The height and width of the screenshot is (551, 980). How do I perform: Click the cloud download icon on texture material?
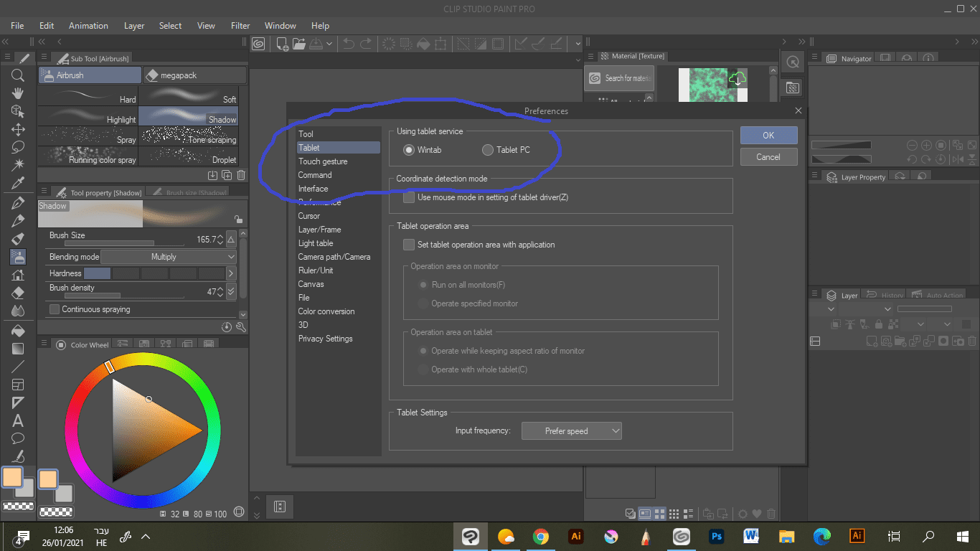point(738,77)
